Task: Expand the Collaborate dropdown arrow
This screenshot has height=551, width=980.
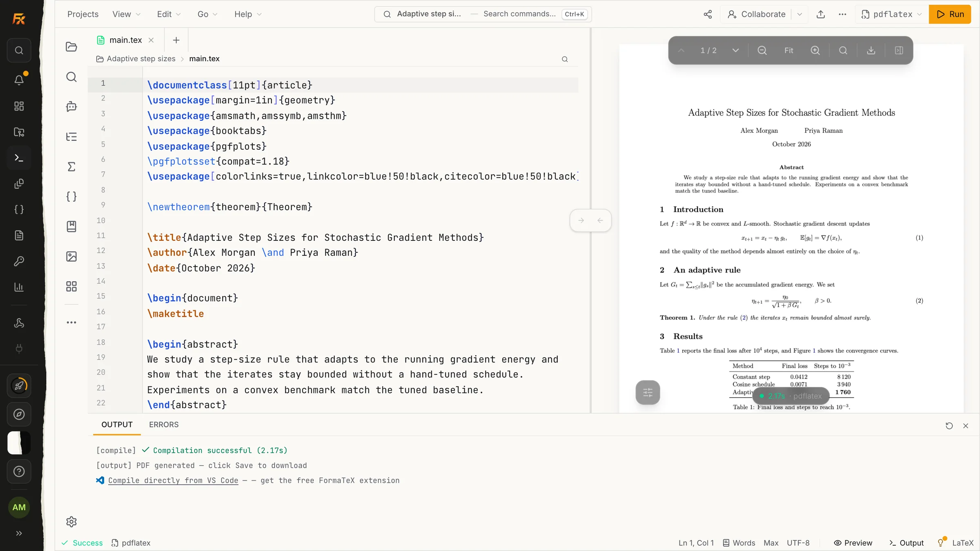Action: point(800,14)
